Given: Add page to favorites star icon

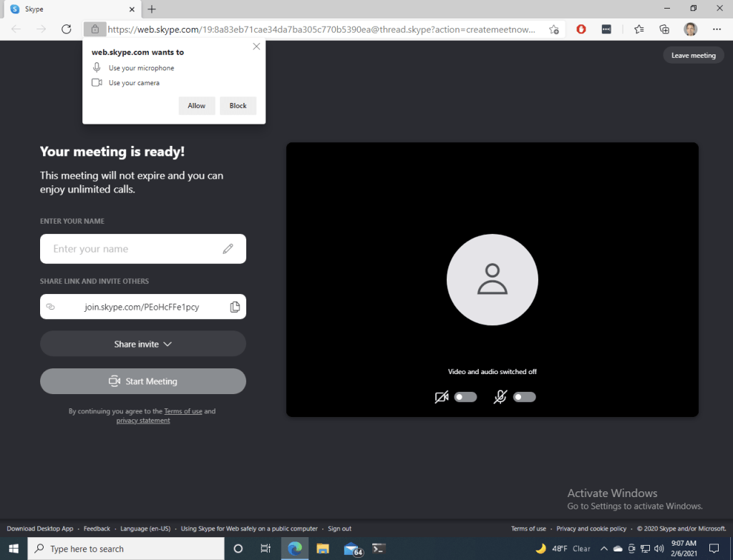Looking at the screenshot, I should pyautogui.click(x=554, y=29).
